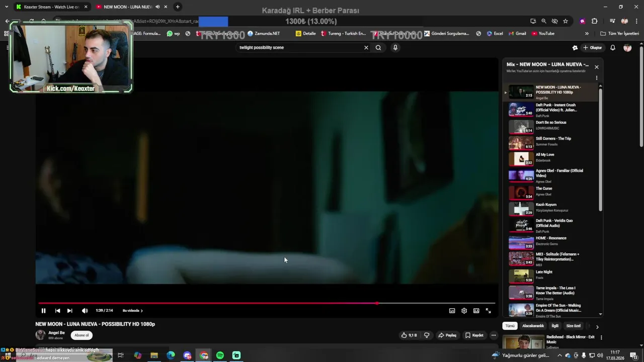
Task: Open a new browser tab
Action: click(x=178, y=7)
